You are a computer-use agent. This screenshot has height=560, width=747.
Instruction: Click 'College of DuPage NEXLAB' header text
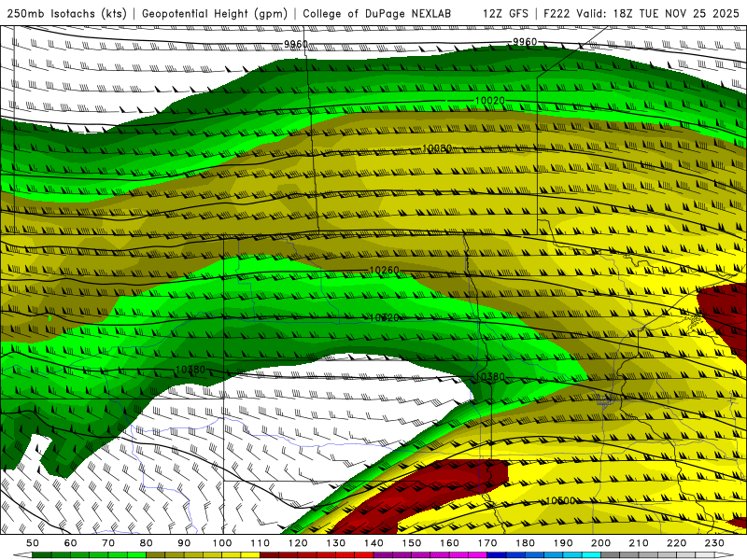coord(376,13)
